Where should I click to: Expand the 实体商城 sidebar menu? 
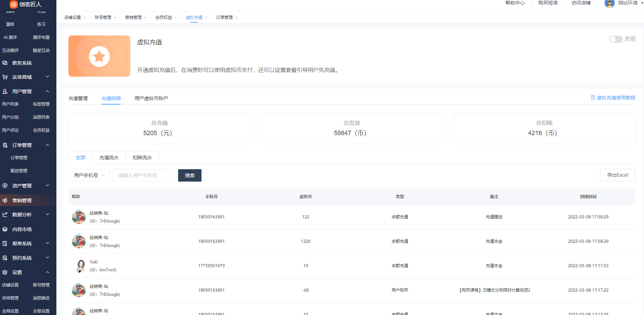tap(47, 77)
